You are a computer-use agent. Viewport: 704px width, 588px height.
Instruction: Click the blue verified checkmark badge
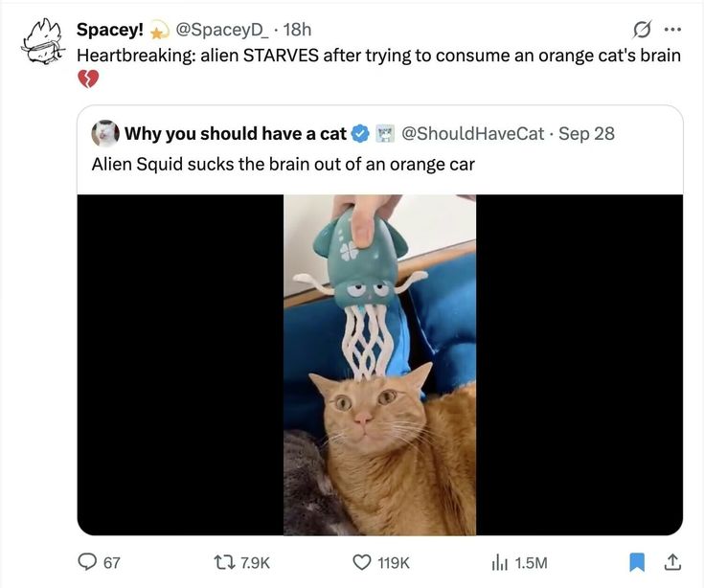click(361, 133)
